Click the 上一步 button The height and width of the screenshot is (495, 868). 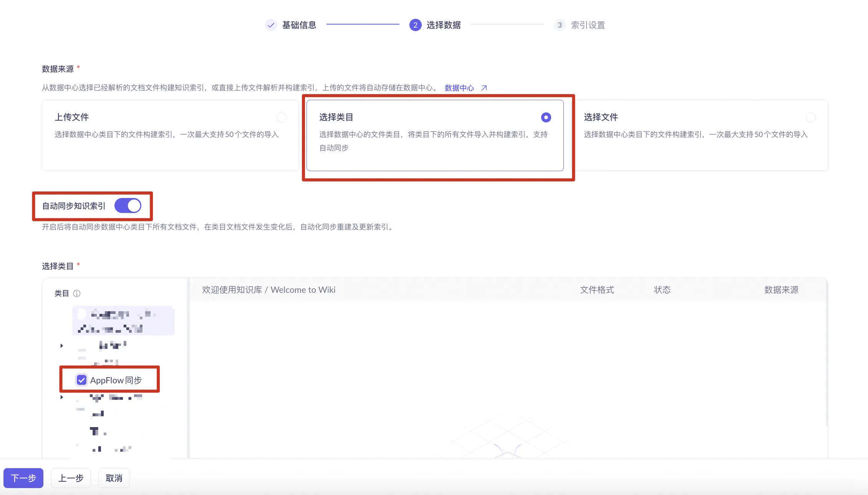click(71, 478)
